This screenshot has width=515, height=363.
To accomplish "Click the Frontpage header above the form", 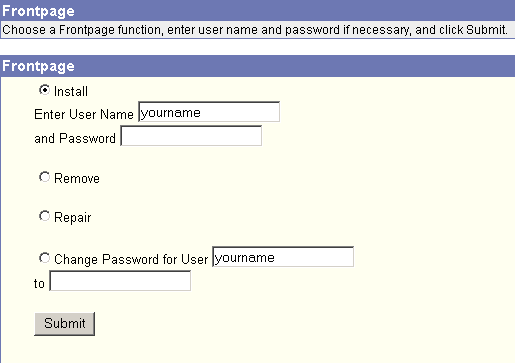I will (257, 66).
